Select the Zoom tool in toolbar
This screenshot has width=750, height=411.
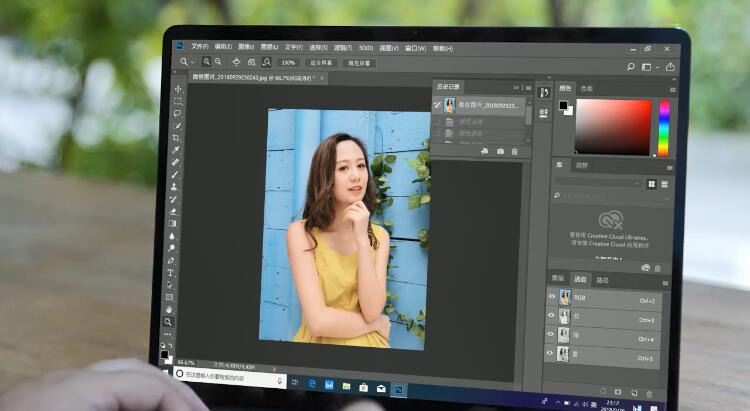point(168,322)
